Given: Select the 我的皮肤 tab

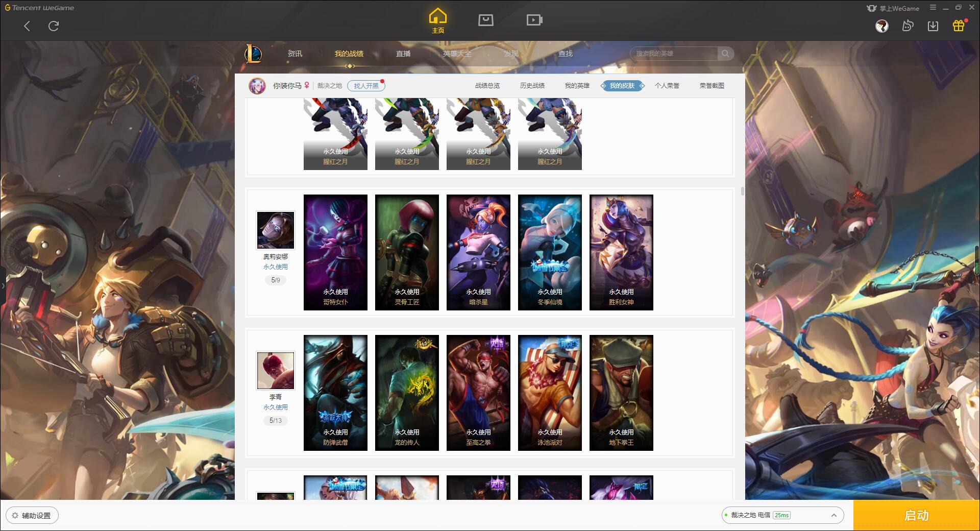Looking at the screenshot, I should point(622,86).
